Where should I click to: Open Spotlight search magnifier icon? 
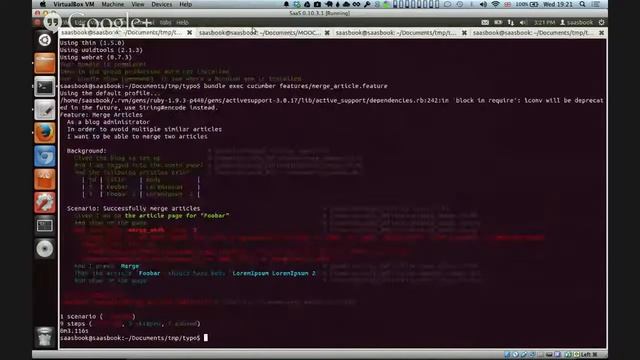(582, 4)
